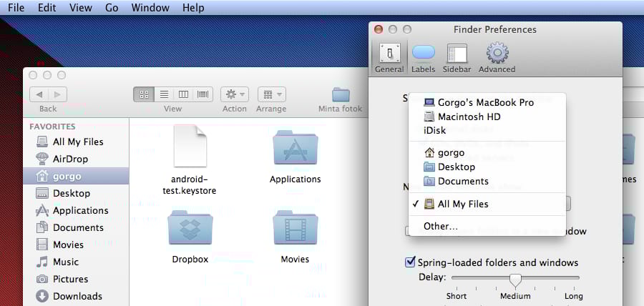644x306 pixels.
Task: Click the FAVORITES sidebar heading
Action: [x=52, y=127]
